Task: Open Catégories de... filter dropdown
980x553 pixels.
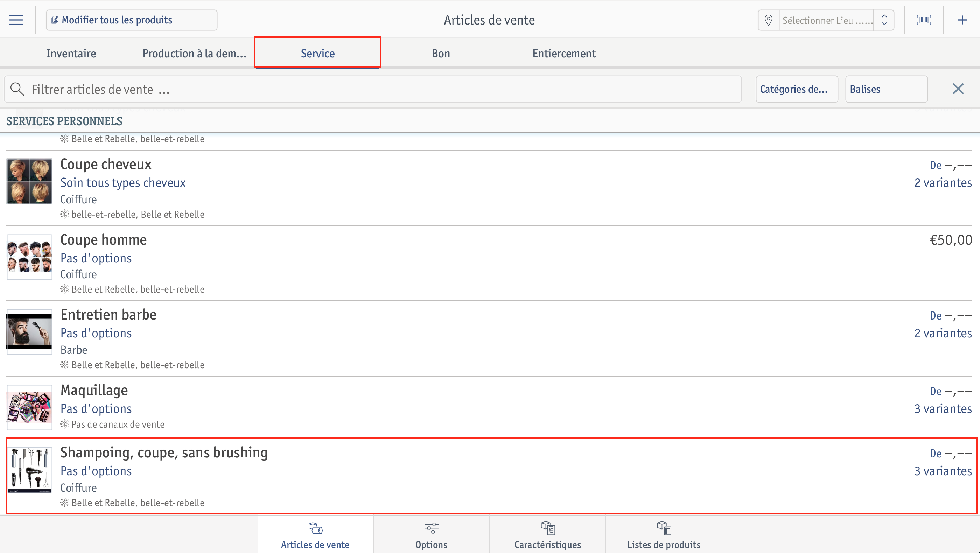Action: 797,89
